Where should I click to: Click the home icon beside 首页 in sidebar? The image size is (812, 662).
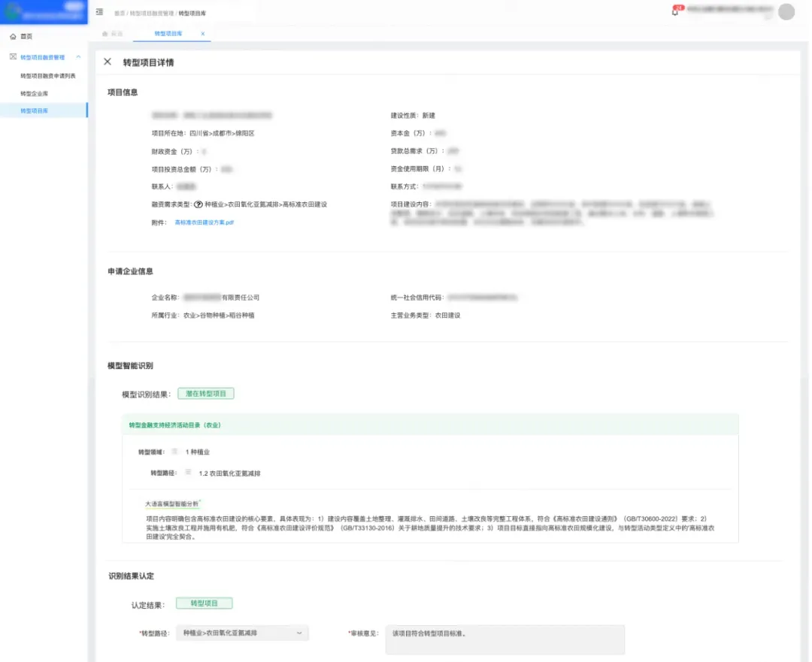pos(13,36)
